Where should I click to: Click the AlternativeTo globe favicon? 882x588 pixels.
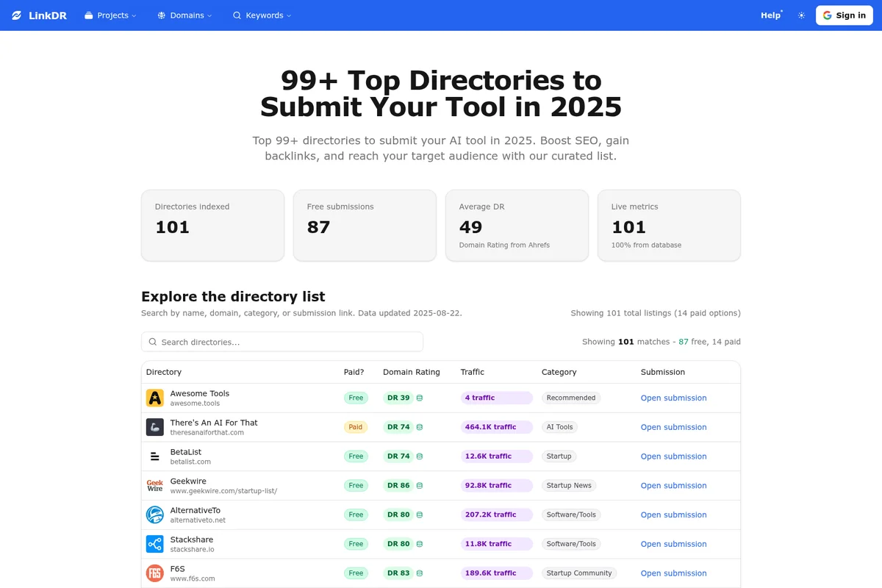click(154, 514)
